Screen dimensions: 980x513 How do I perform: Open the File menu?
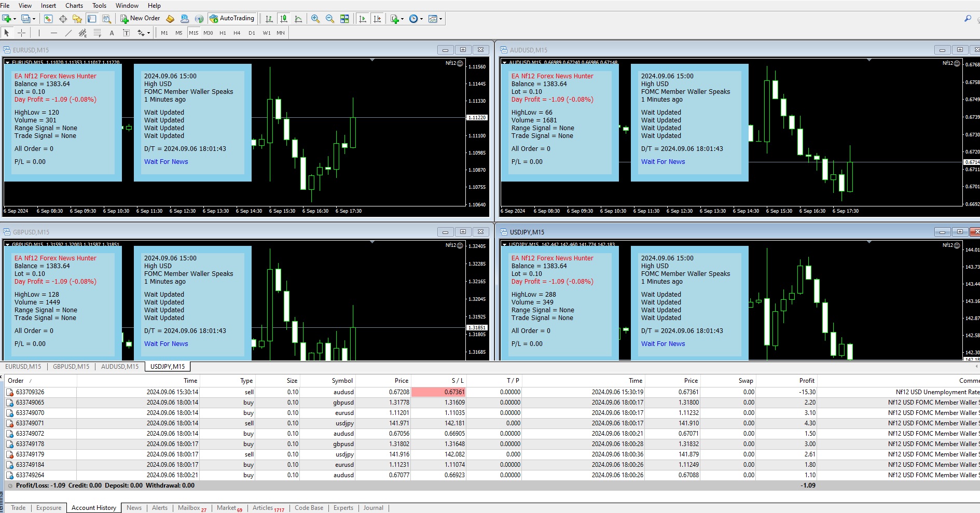(5, 6)
